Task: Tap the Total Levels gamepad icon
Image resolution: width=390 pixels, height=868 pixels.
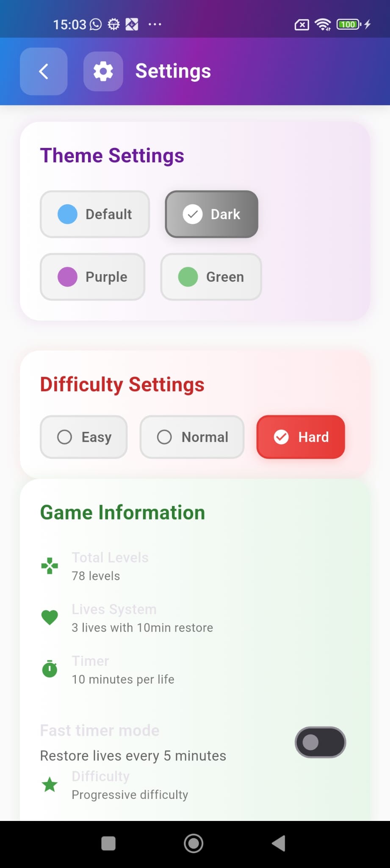Action: pos(50,566)
